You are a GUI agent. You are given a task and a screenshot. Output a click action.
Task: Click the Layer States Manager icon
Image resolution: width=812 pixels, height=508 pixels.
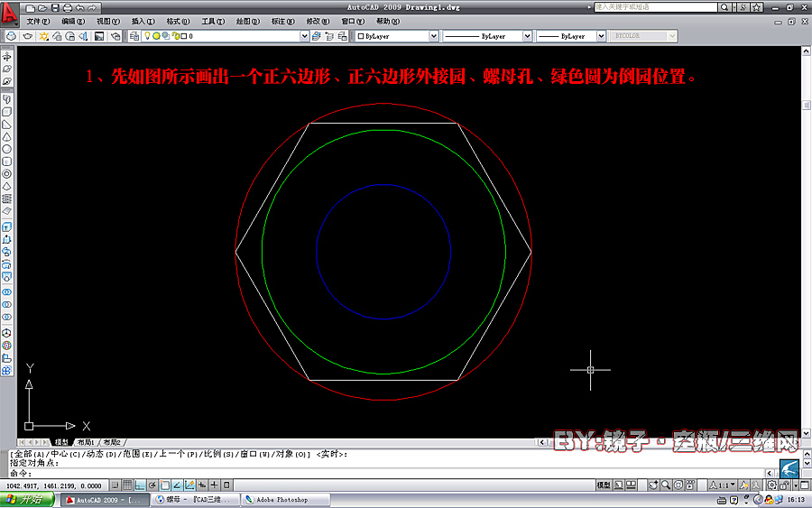(x=342, y=36)
